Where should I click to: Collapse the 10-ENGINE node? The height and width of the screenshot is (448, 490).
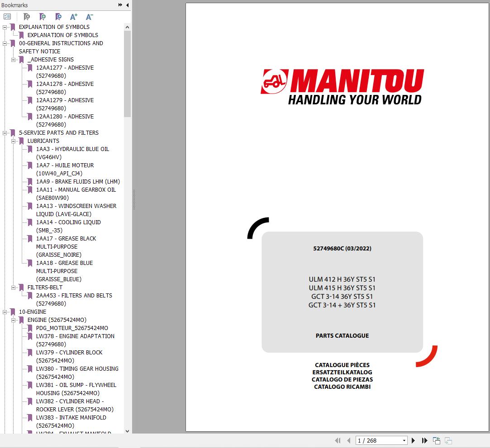point(5,312)
